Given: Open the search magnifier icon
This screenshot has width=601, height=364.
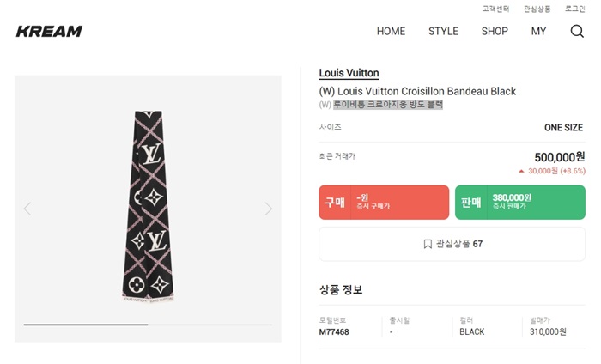Looking at the screenshot, I should tap(577, 31).
